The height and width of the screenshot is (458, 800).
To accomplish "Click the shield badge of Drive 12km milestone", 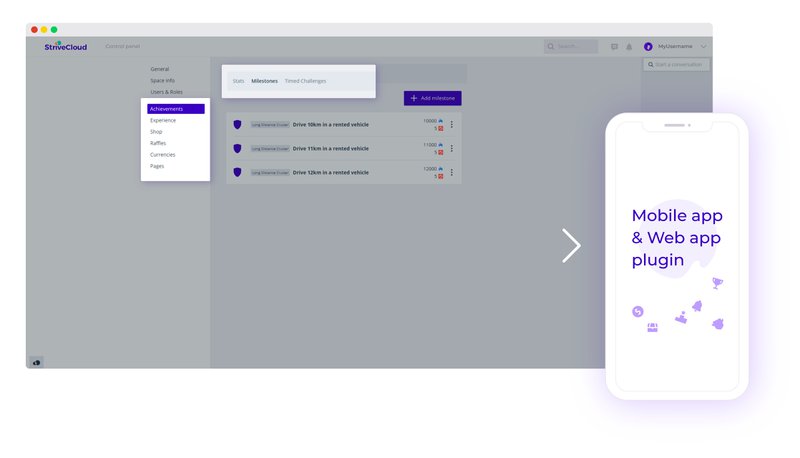I will [x=237, y=172].
